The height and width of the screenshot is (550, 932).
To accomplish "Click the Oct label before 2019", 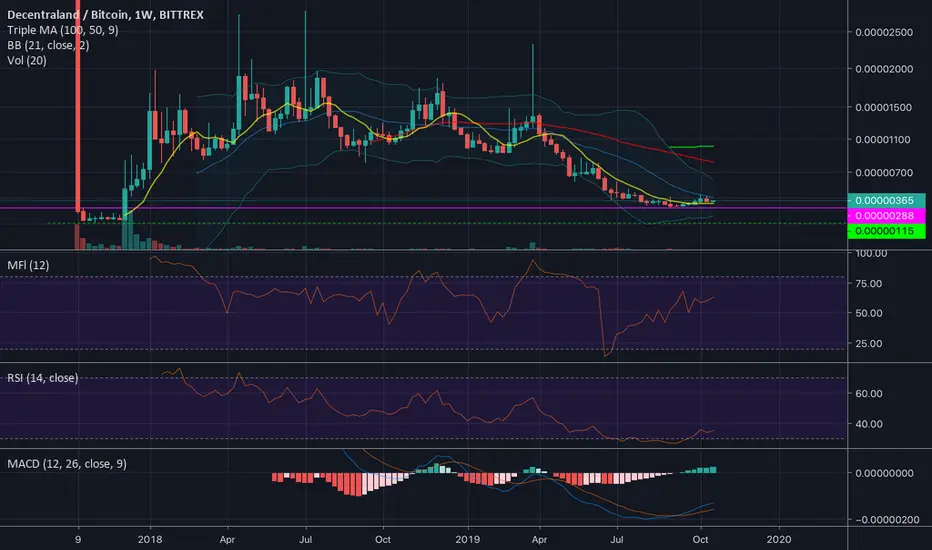I will click(383, 539).
